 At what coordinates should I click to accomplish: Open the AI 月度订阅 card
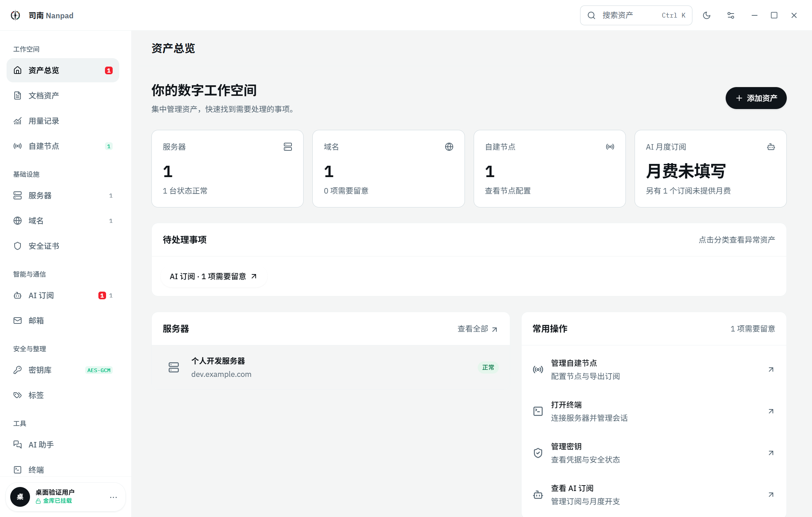click(711, 169)
